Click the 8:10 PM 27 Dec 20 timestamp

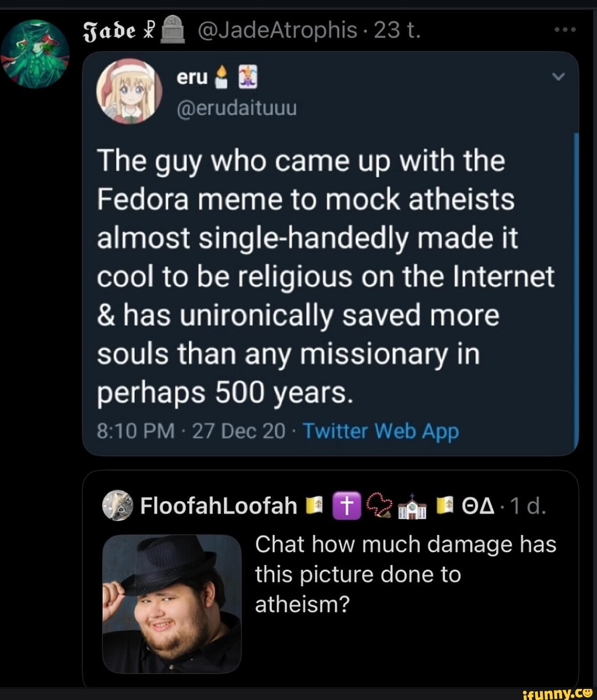191,431
